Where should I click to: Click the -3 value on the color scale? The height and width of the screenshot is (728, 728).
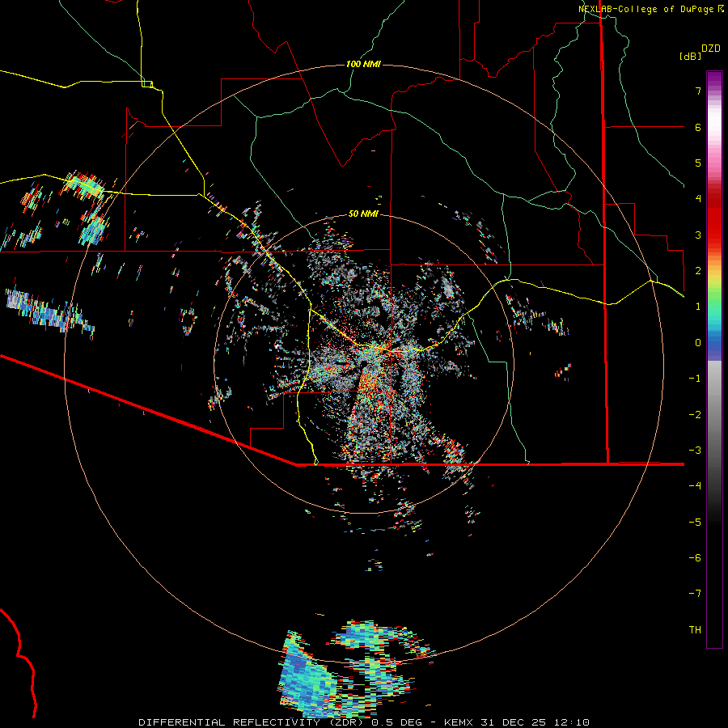tap(695, 451)
